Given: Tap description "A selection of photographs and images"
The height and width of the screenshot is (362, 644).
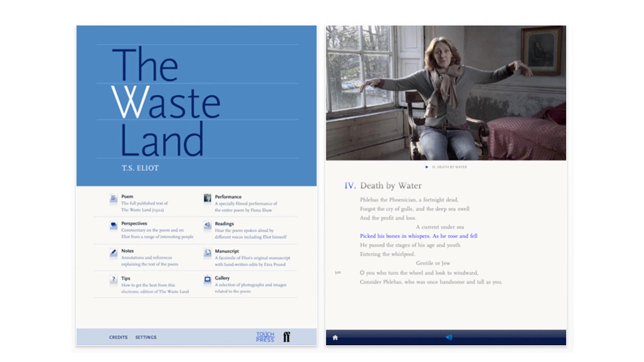Looking at the screenshot, I should click(250, 285).
